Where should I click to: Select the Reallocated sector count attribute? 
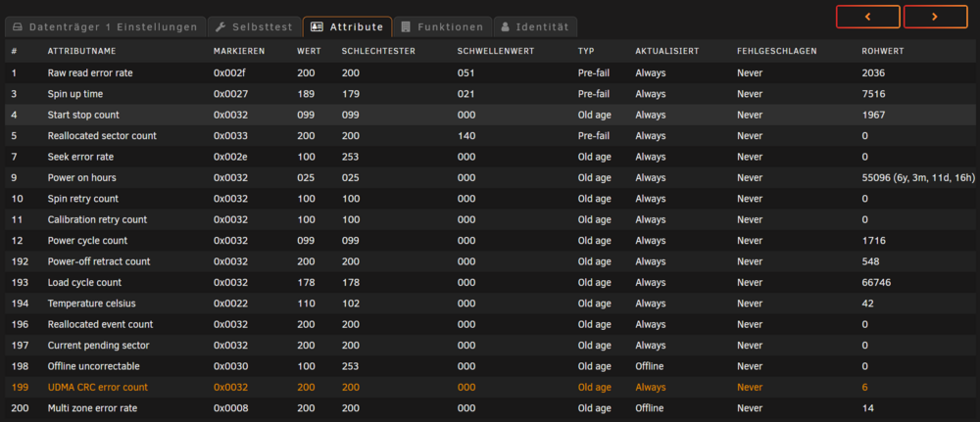[490, 135]
